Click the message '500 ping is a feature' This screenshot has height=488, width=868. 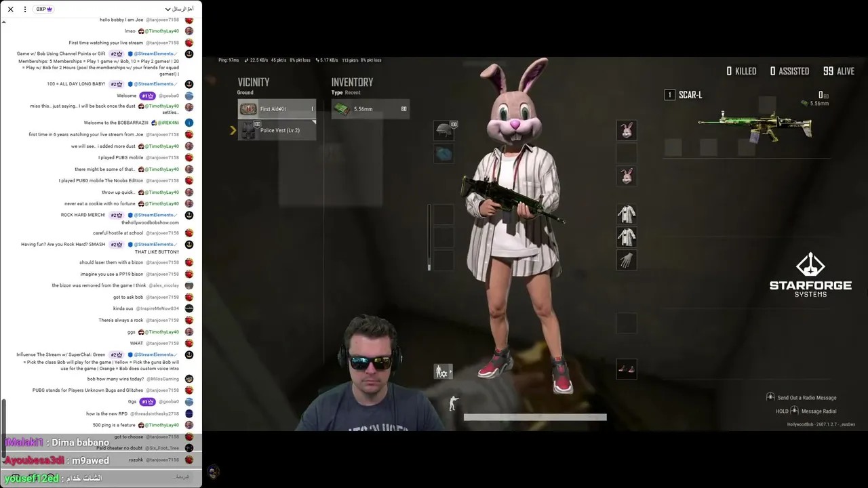pos(115,426)
